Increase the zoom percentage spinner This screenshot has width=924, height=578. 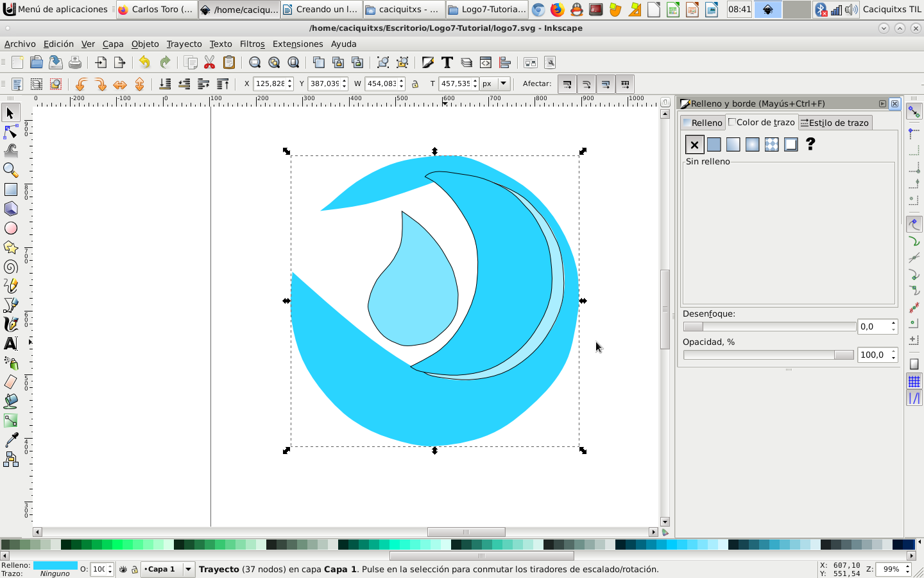click(x=907, y=566)
